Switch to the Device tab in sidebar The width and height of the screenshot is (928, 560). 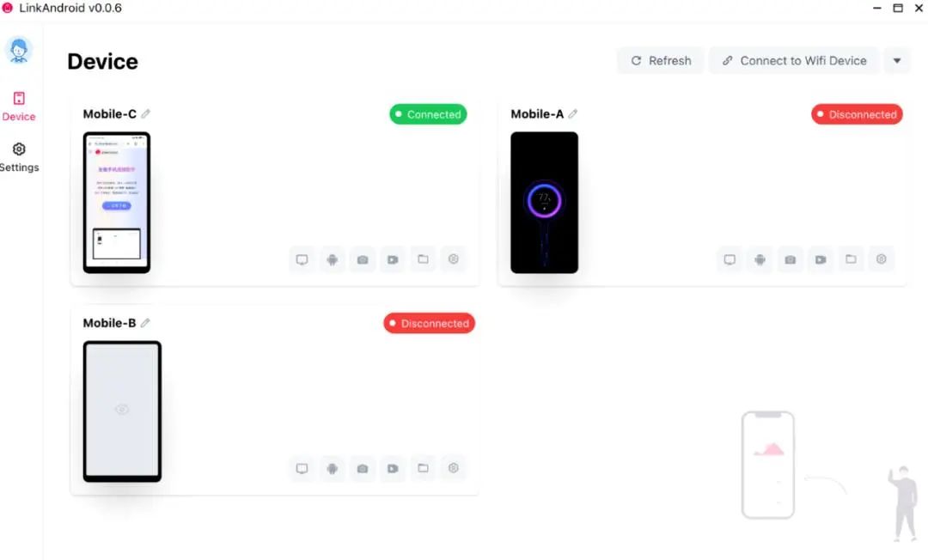[x=19, y=107]
